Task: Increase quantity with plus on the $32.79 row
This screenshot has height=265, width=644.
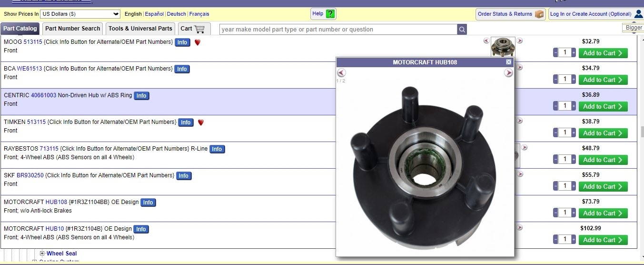Action: coord(574,52)
